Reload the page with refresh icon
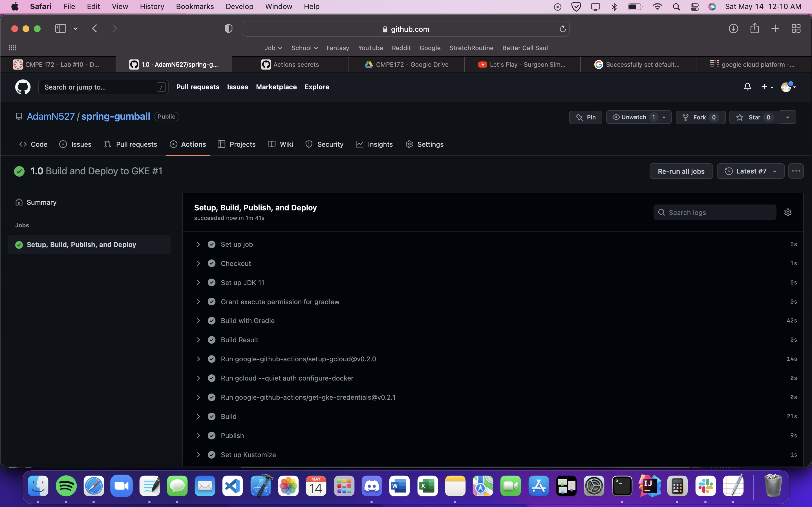Image resolution: width=812 pixels, height=507 pixels. point(563,29)
